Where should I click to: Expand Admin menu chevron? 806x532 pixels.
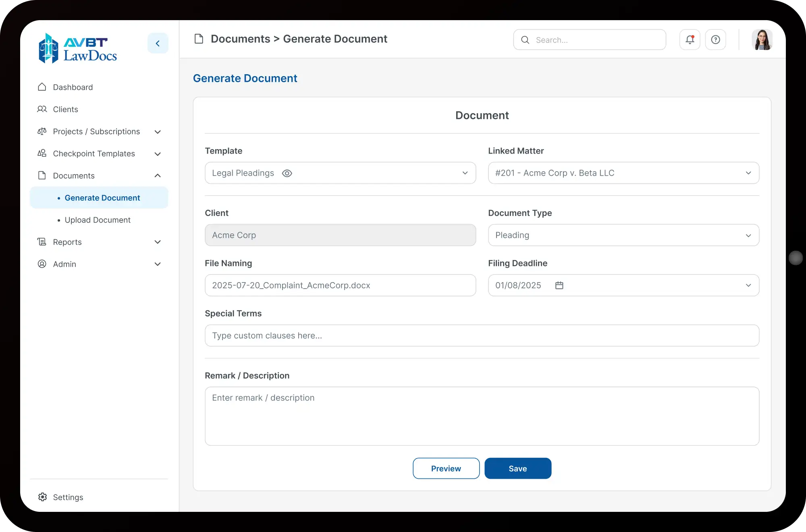pos(158,264)
